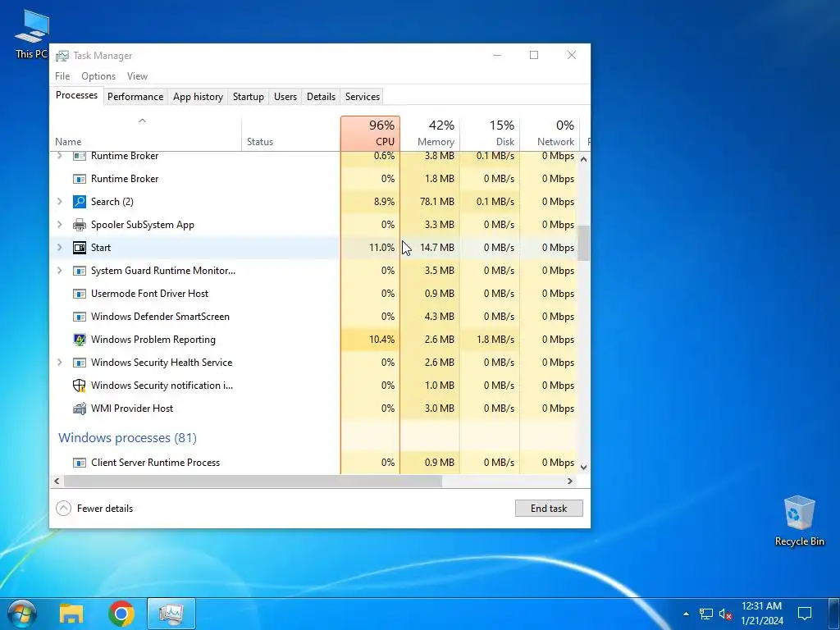Switch to the Performance tab
The image size is (840, 630).
135,97
